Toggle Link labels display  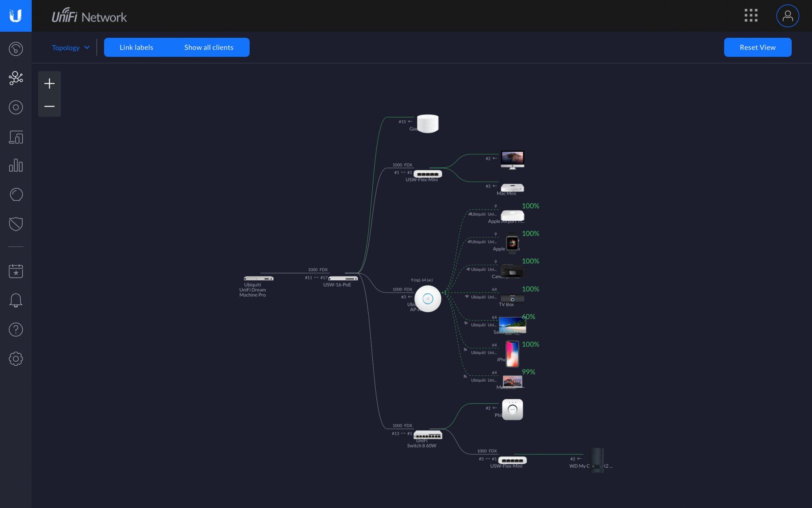point(136,48)
